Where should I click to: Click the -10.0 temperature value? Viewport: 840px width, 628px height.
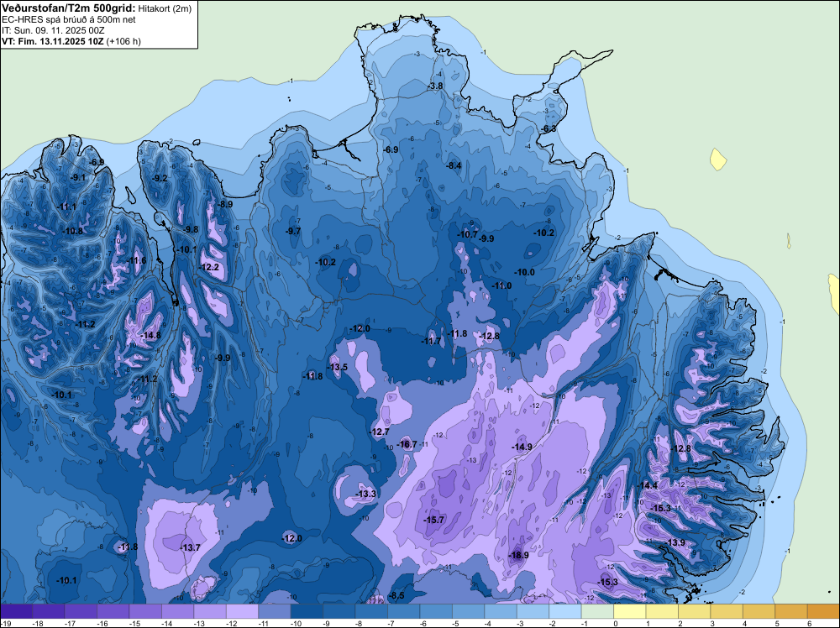pos(524,272)
